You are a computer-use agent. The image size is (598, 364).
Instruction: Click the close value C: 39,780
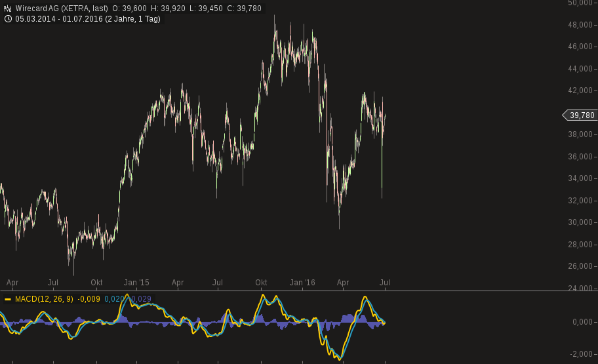pyautogui.click(x=244, y=9)
